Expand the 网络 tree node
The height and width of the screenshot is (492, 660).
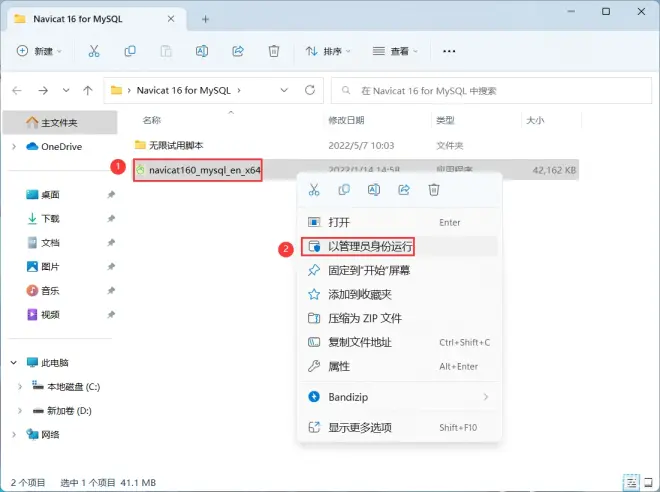[x=14, y=434]
